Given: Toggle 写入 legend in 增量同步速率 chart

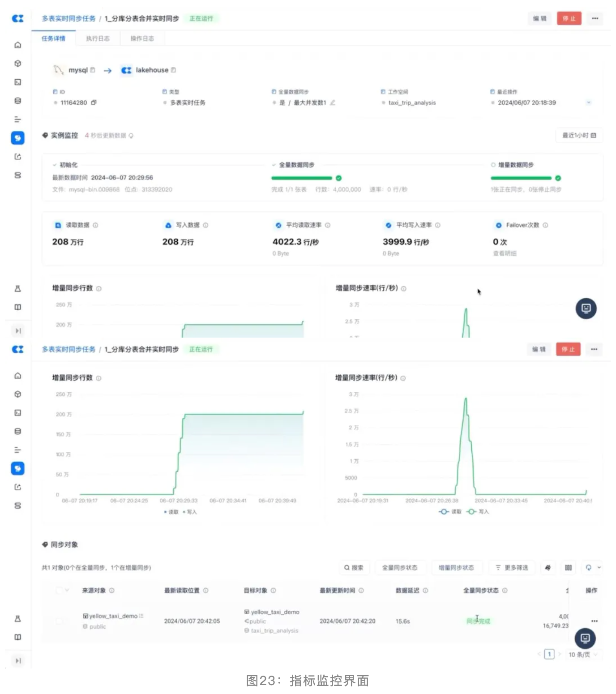Looking at the screenshot, I should tap(478, 512).
